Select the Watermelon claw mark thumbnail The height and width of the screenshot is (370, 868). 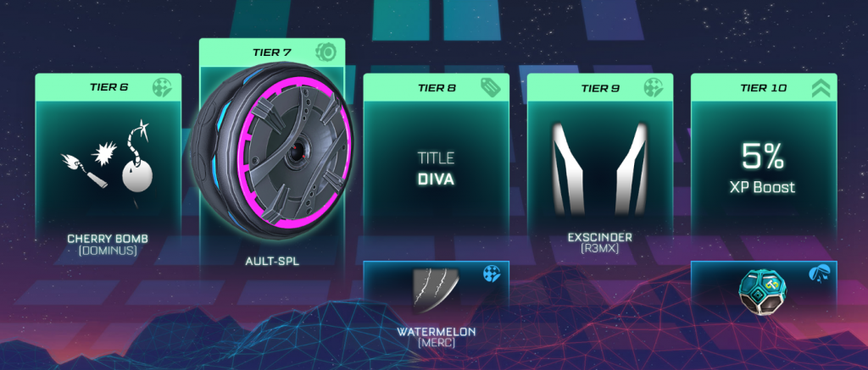point(435,290)
